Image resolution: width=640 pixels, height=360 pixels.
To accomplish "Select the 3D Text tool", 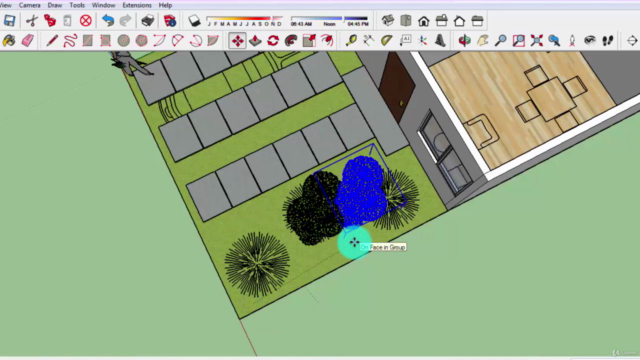I will point(440,41).
